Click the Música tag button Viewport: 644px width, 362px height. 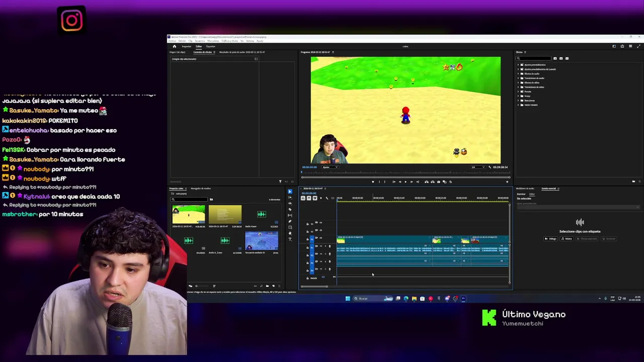coord(567,239)
